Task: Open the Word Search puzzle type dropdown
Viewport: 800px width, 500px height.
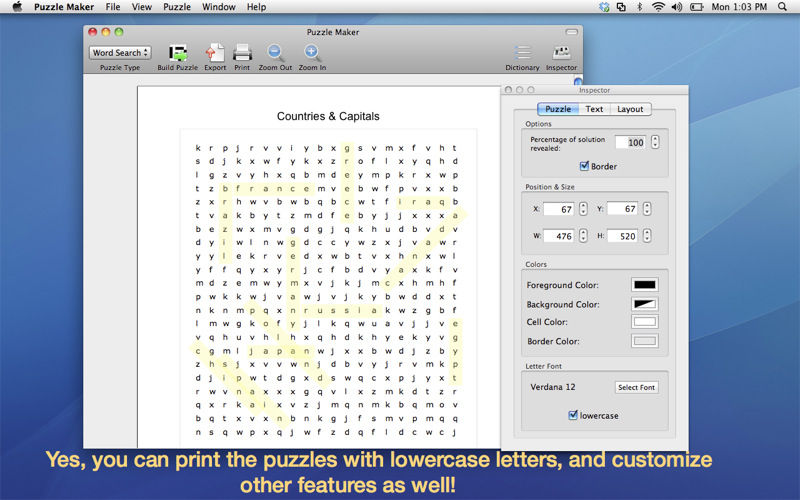Action: pos(120,53)
